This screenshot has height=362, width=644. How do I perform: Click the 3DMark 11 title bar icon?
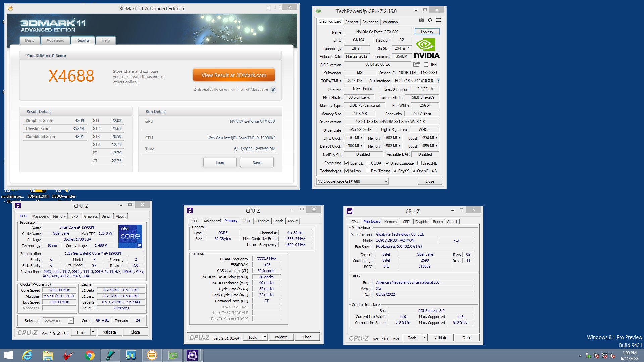coord(10,8)
